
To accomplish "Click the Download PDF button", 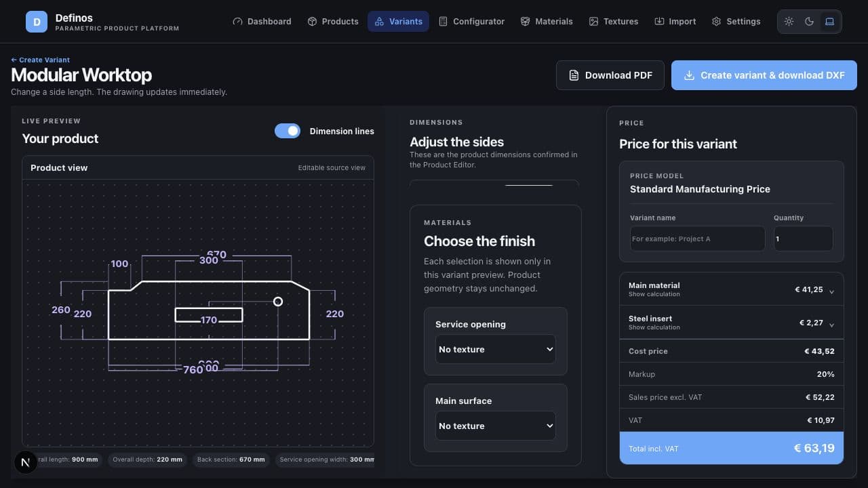I will click(x=610, y=75).
